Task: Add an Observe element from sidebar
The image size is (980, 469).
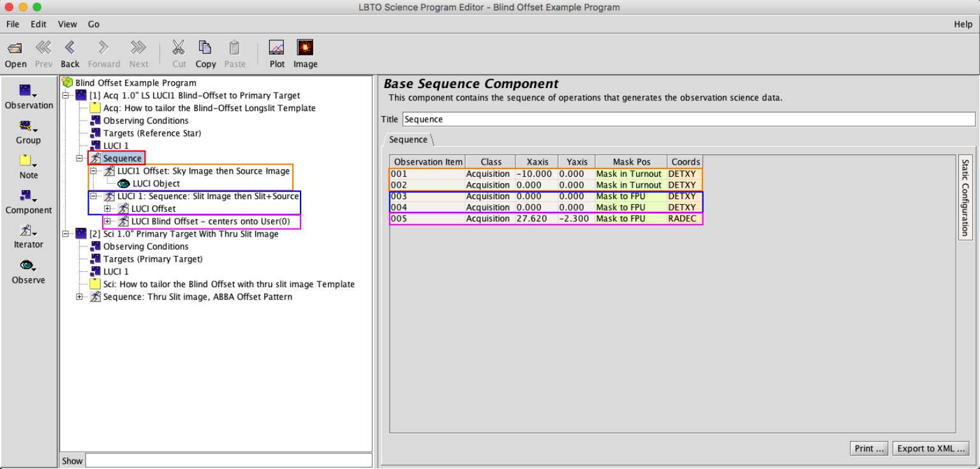Action: click(29, 272)
